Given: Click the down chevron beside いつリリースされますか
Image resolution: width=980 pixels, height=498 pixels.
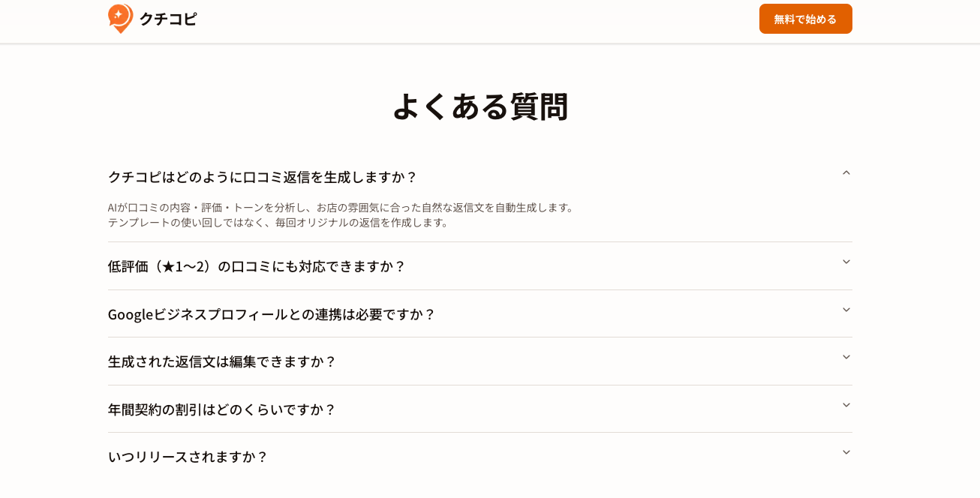Looking at the screenshot, I should point(846,452).
